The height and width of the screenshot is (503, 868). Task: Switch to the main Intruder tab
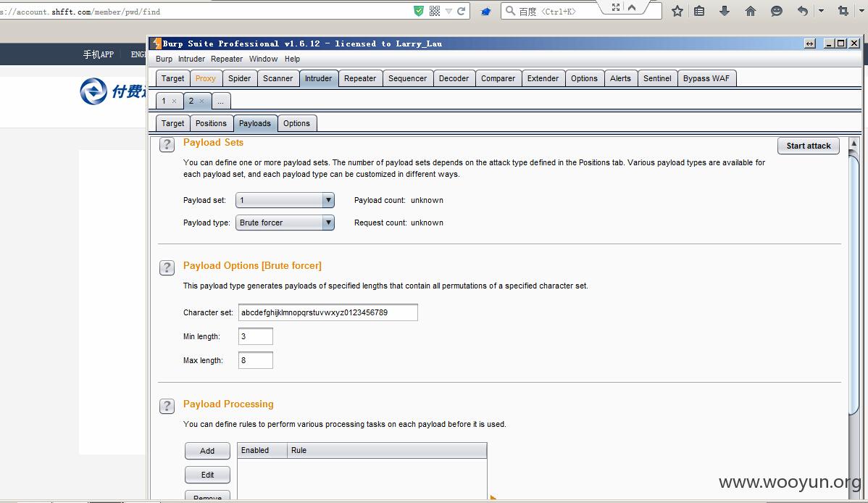(318, 79)
